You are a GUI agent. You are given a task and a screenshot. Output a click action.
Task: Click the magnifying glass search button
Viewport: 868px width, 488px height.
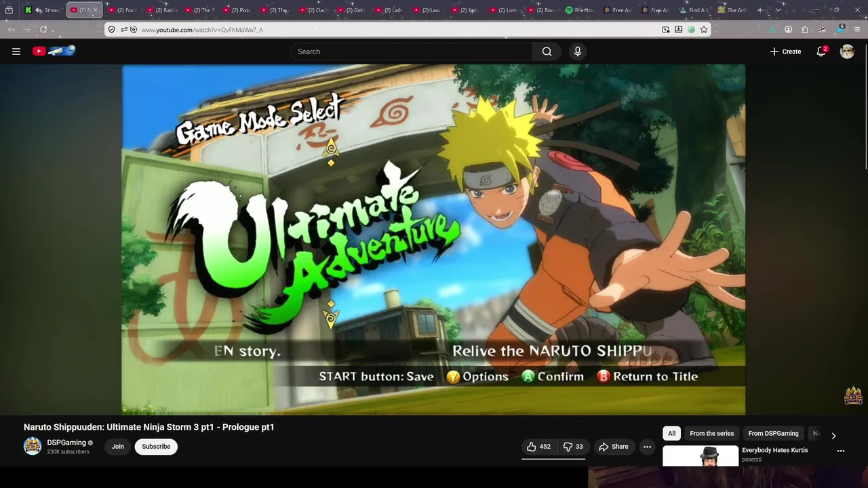547,52
